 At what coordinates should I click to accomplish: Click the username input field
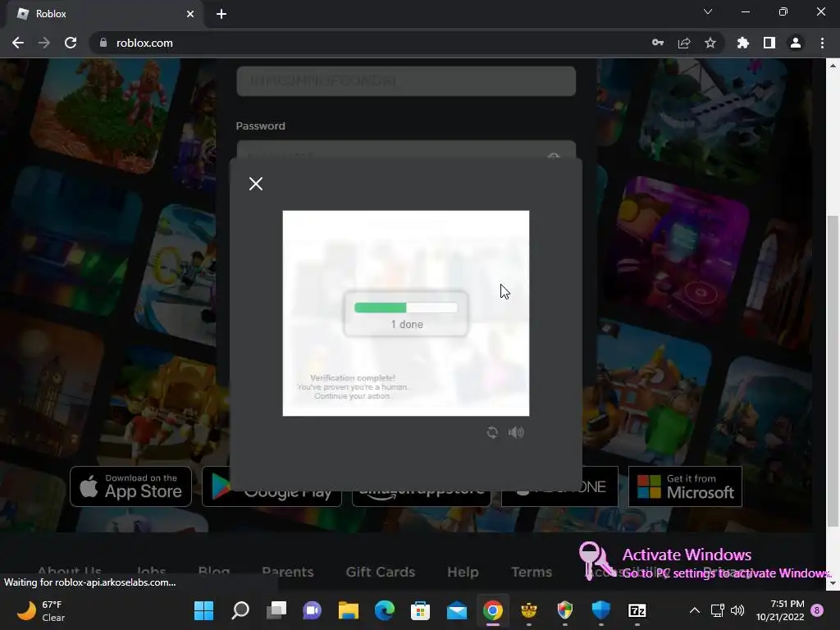coord(406,81)
